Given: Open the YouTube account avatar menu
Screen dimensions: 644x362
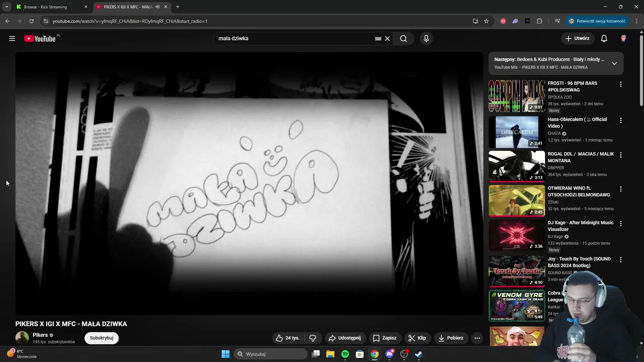Looking at the screenshot, I should (623, 39).
